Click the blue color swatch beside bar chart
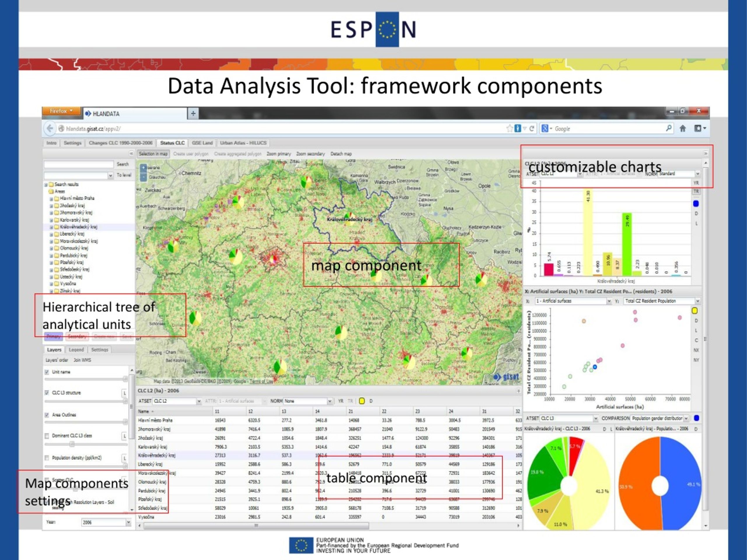This screenshot has height=560, width=747. (x=696, y=204)
